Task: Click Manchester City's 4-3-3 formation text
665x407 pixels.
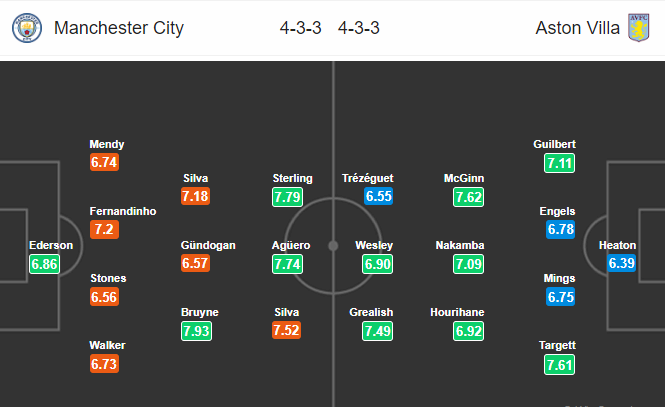Action: (300, 28)
